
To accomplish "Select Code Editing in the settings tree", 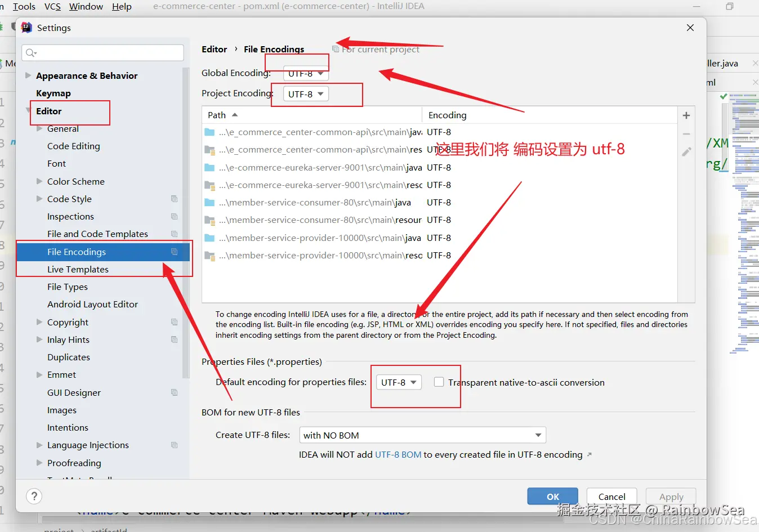I will click(x=74, y=146).
